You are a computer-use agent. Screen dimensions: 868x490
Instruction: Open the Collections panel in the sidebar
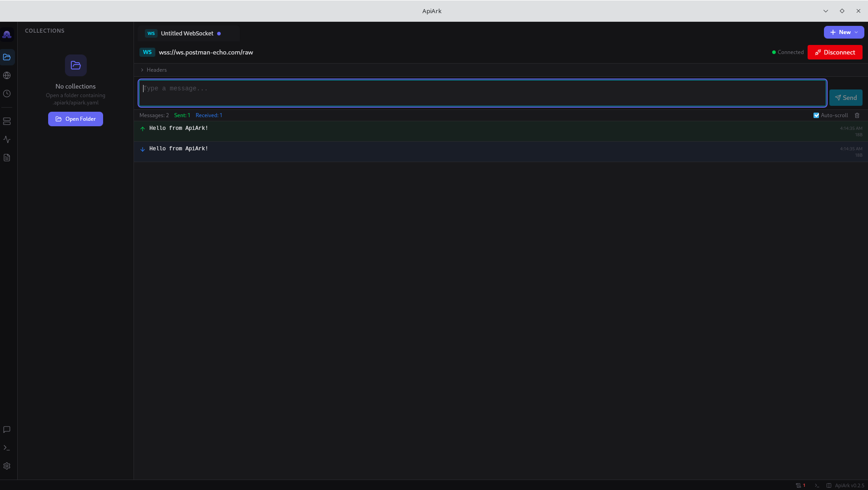(7, 57)
